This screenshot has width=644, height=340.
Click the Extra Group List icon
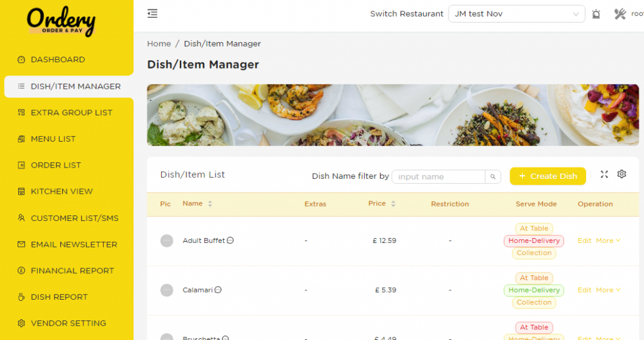(21, 112)
